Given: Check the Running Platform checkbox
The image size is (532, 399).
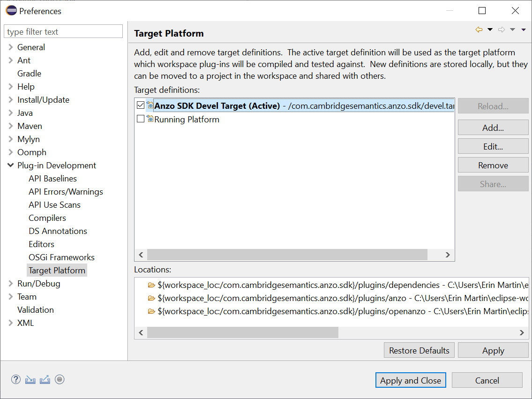Looking at the screenshot, I should tap(141, 119).
